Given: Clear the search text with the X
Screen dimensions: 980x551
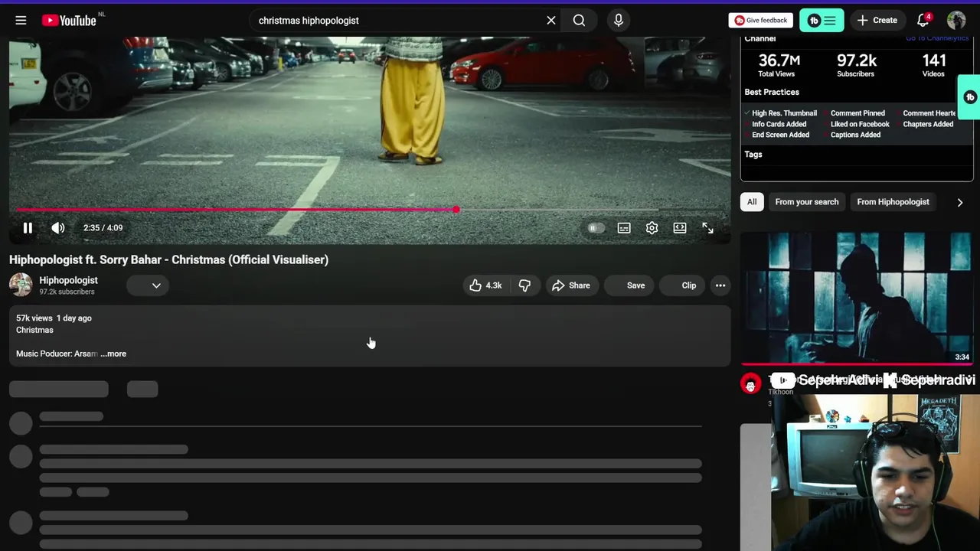Looking at the screenshot, I should pos(551,21).
